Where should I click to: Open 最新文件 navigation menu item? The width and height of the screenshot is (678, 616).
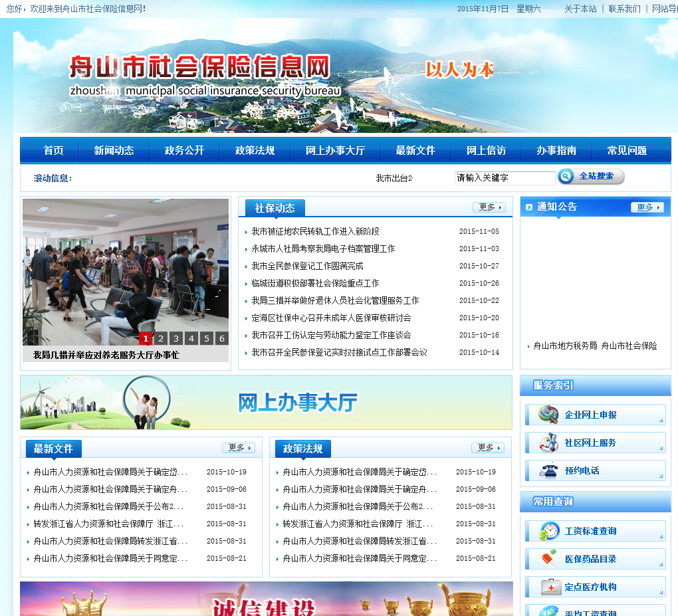click(415, 150)
